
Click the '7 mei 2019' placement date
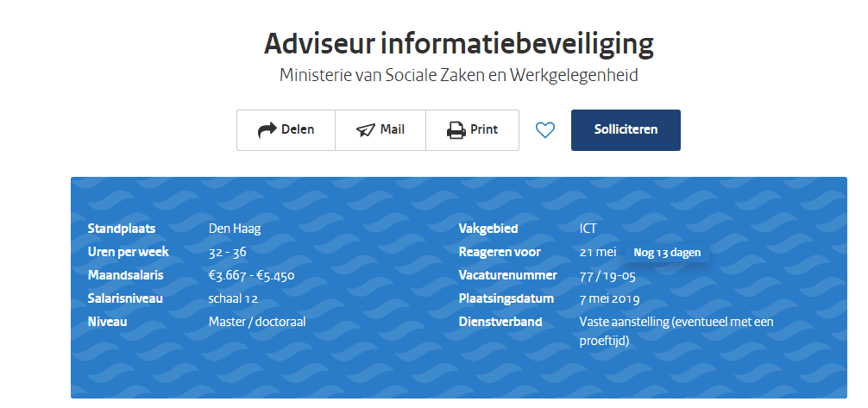click(611, 298)
